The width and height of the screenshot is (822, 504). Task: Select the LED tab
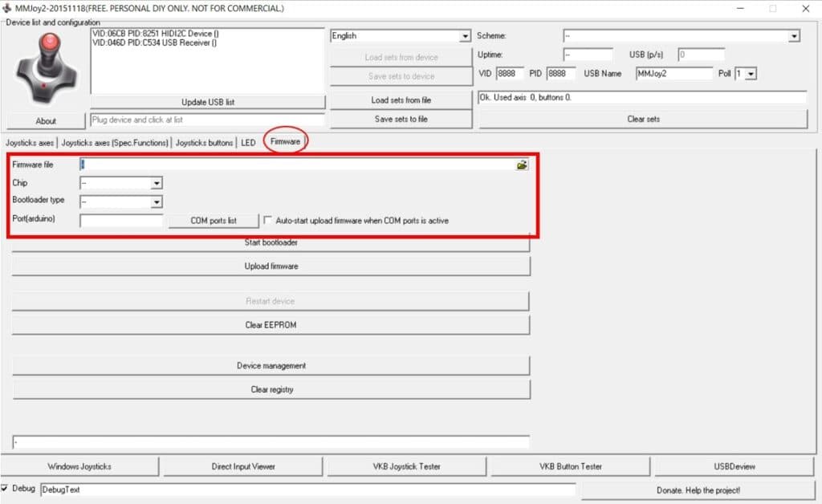click(x=248, y=143)
